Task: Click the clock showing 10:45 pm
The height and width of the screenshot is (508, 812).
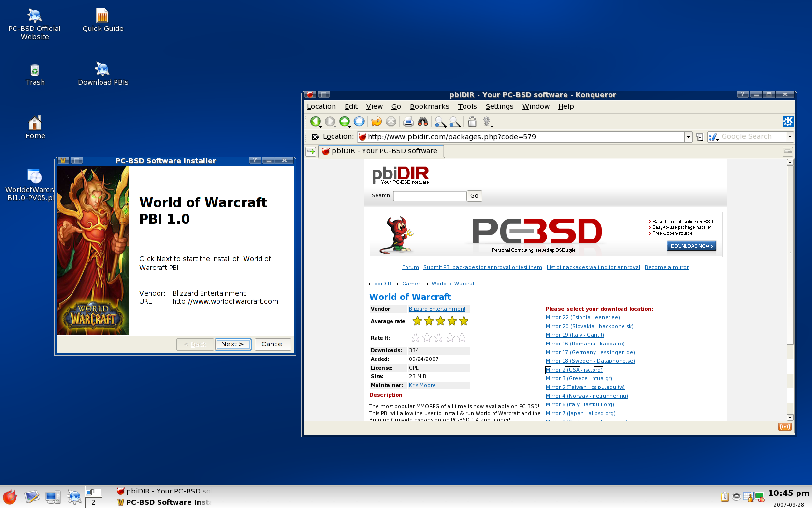Action: pos(788,493)
